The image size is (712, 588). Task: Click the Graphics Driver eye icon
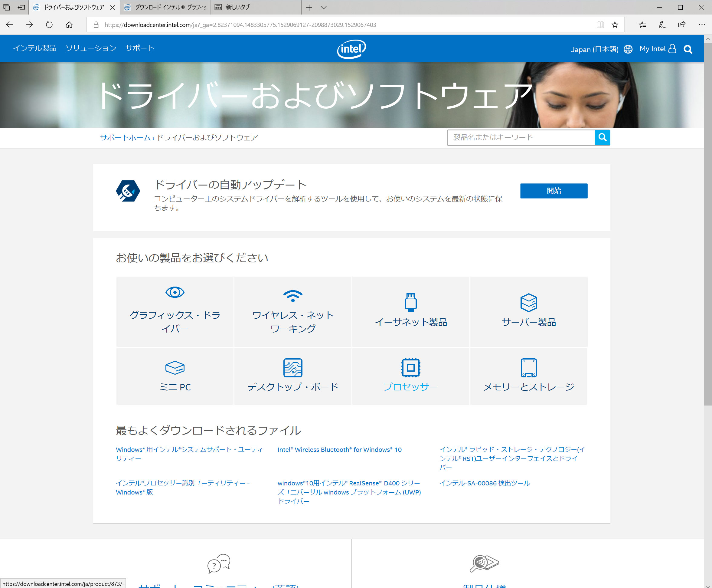175,292
